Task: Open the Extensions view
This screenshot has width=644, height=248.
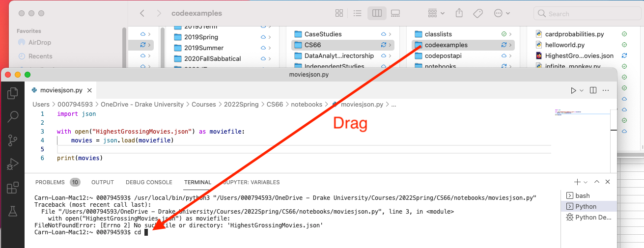Action: [13, 188]
